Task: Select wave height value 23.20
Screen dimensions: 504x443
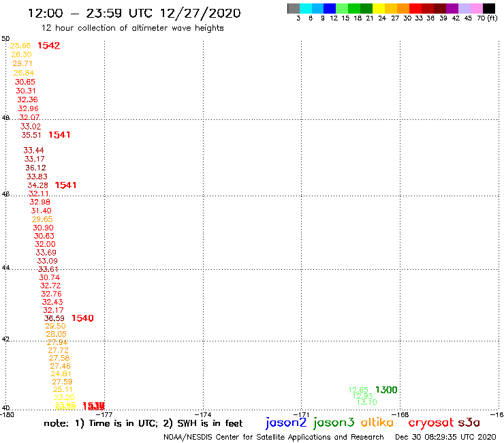Action: click(x=64, y=397)
